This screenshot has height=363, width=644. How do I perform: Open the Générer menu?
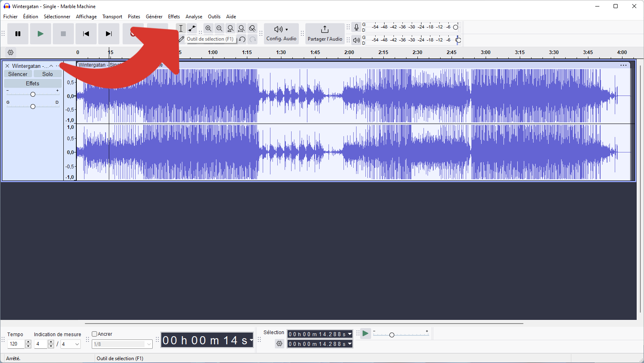coord(154,17)
